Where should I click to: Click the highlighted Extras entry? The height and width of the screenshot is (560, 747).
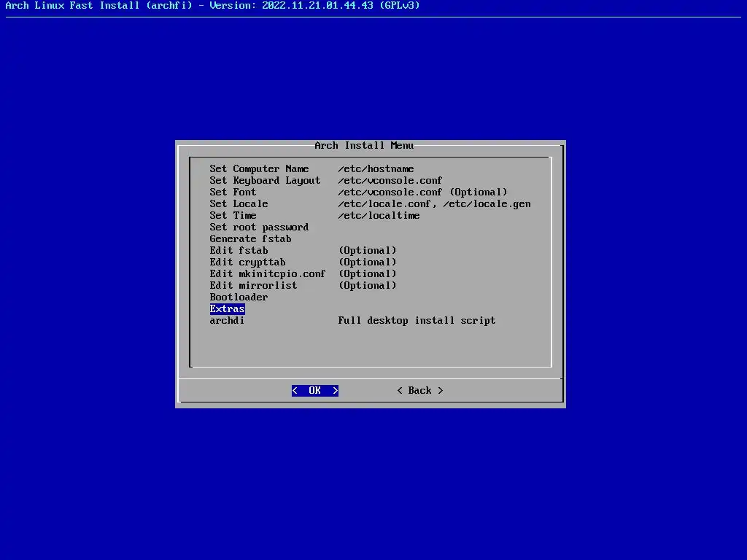pyautogui.click(x=228, y=308)
